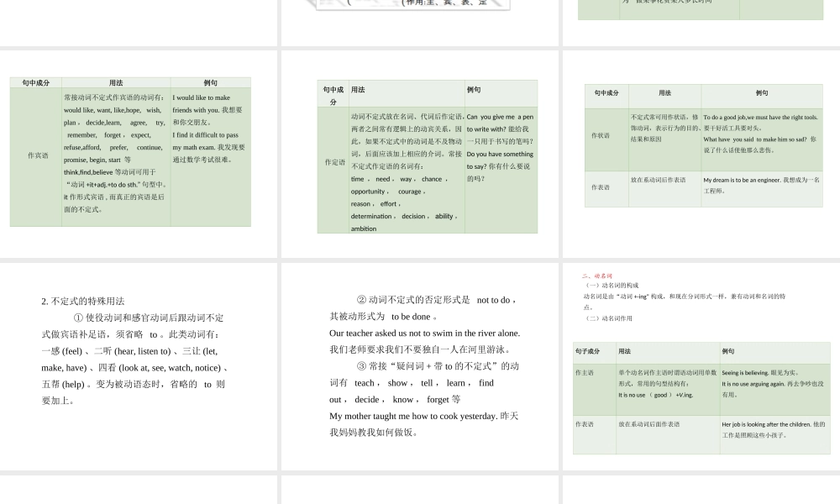Viewport: 840px width, 504px height.
Task: Click the 'to be done' phrase
Action: point(411,317)
